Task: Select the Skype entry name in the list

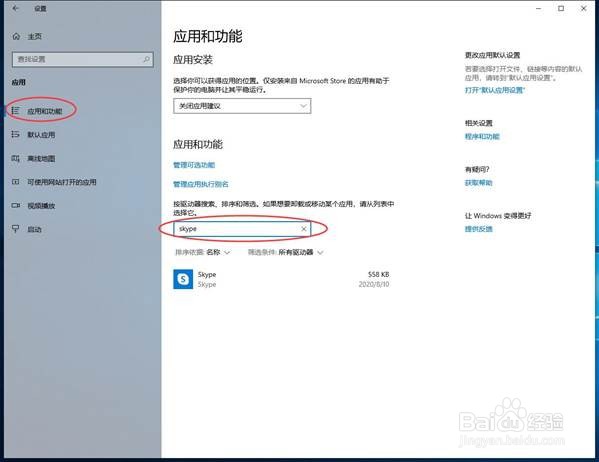Action: [207, 274]
